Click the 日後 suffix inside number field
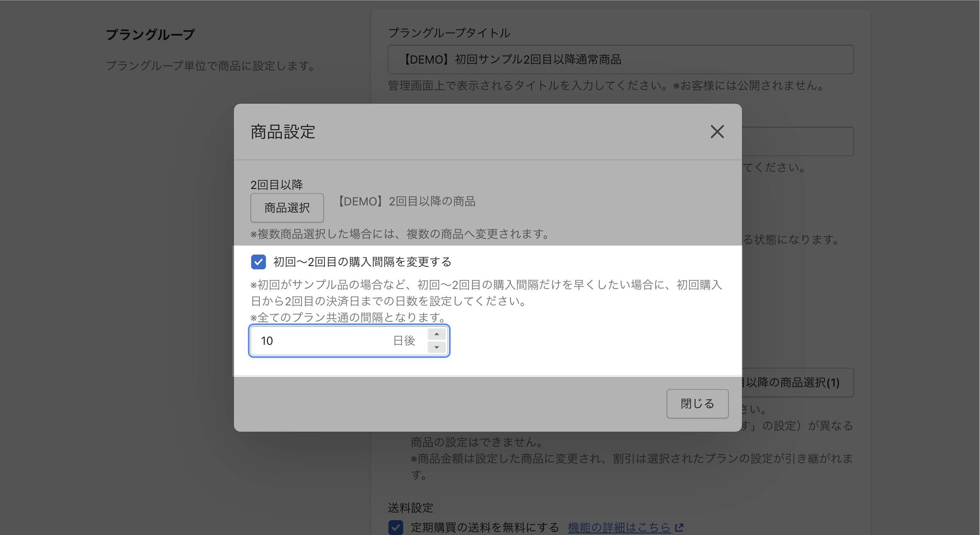The width and height of the screenshot is (980, 535). [404, 341]
